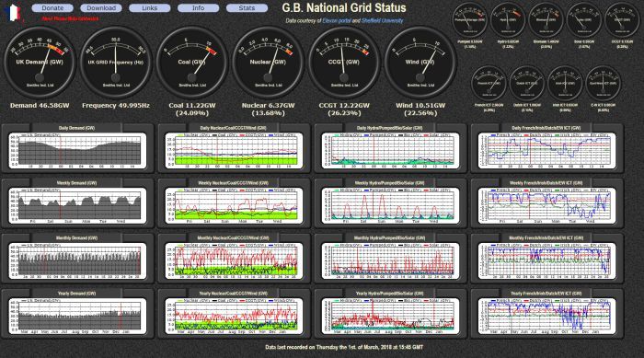Screen dimensions: 644x358
Task: Select the UK Demand gauge dial
Action: coord(40,63)
